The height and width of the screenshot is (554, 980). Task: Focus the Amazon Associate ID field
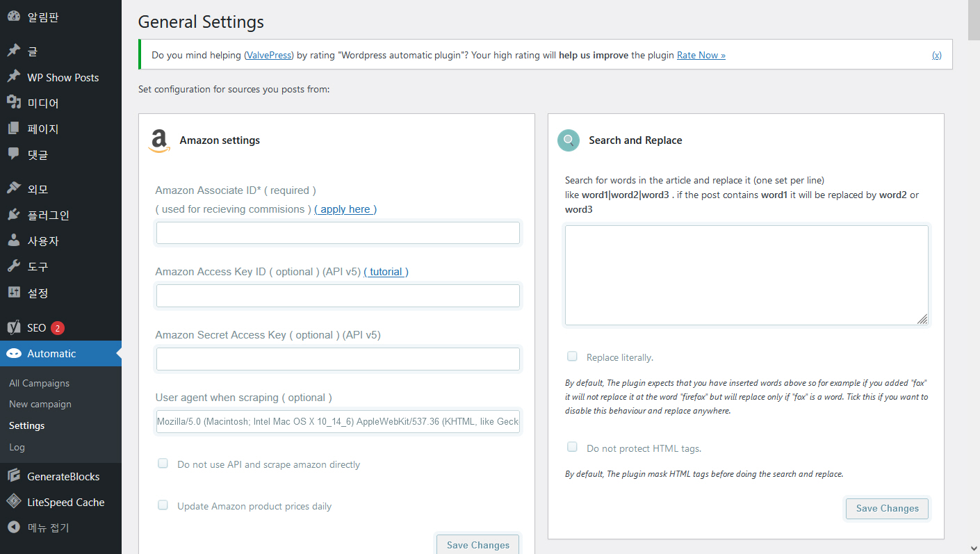[338, 233]
